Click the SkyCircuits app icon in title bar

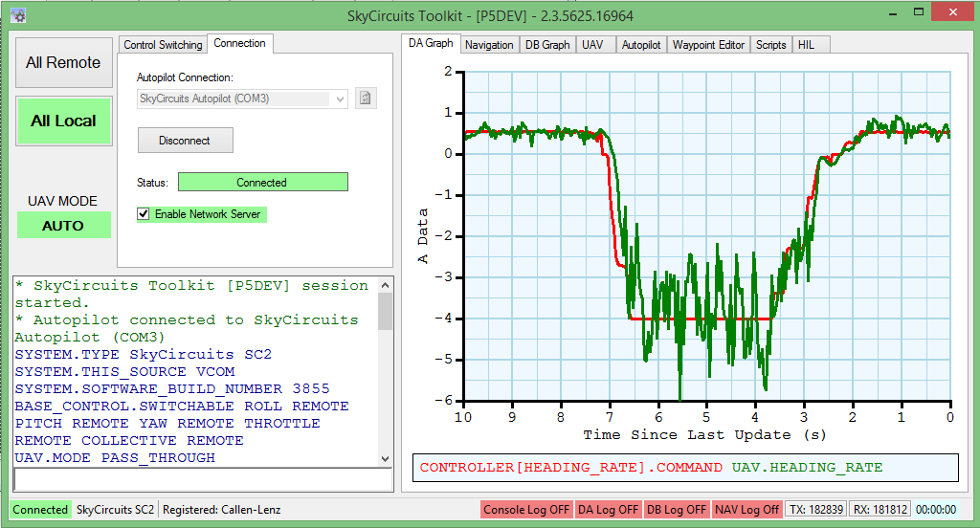coord(18,15)
